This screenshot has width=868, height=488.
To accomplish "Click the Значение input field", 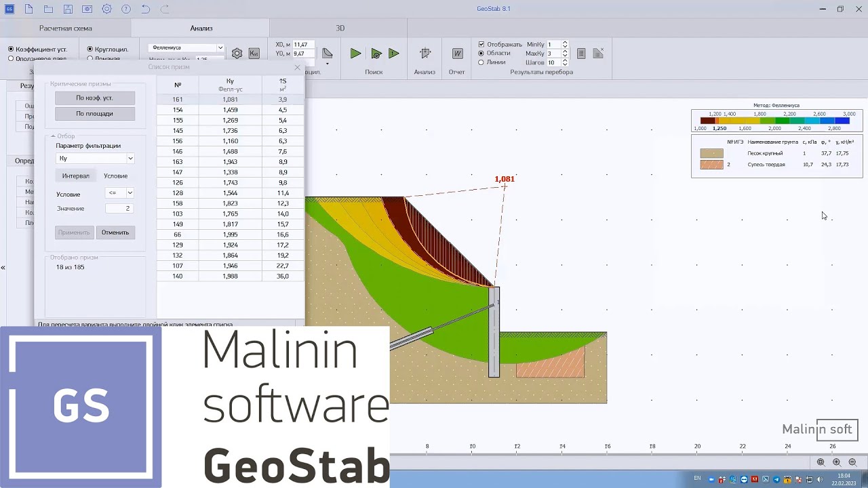I will 119,209.
